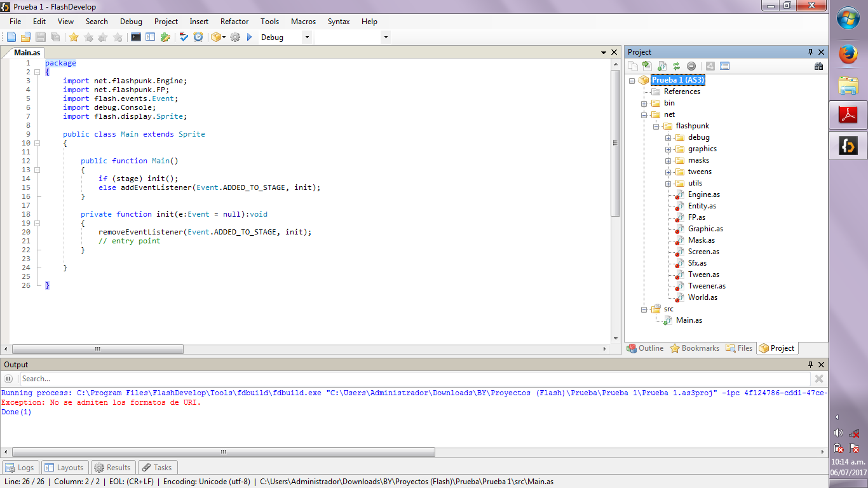The width and height of the screenshot is (868, 488).
Task: Select Tweener.as in the project tree
Action: pos(707,286)
